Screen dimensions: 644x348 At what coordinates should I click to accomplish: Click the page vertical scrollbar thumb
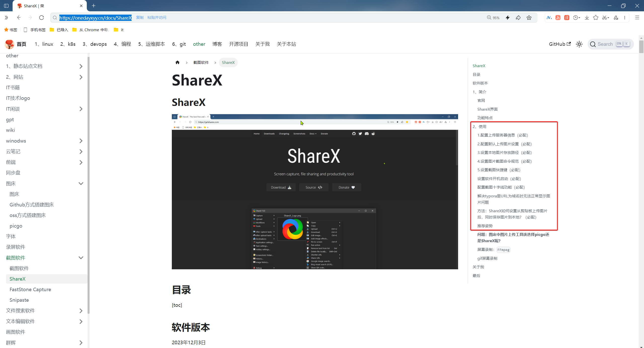point(641,47)
